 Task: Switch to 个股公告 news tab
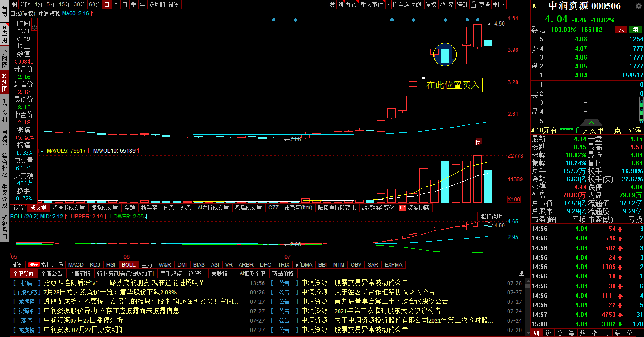click(51, 273)
